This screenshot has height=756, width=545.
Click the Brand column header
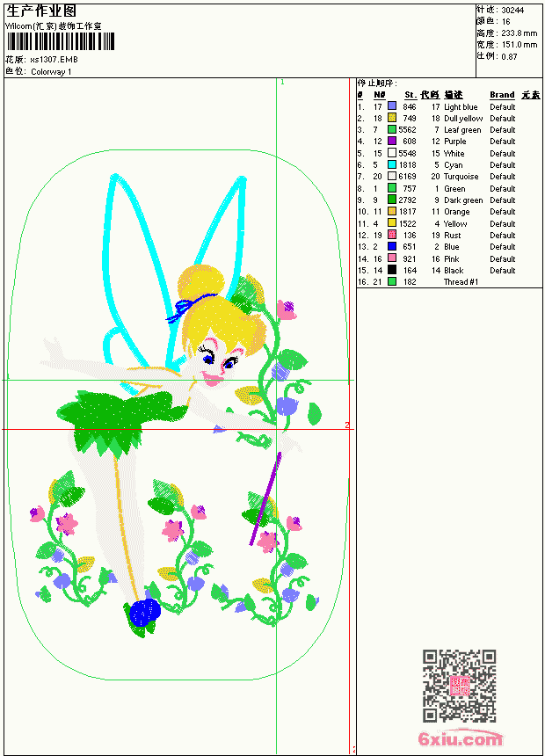tap(502, 95)
